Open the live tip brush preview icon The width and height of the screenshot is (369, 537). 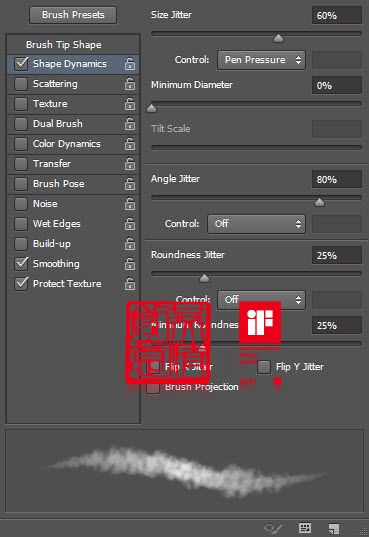pyautogui.click(x=273, y=528)
